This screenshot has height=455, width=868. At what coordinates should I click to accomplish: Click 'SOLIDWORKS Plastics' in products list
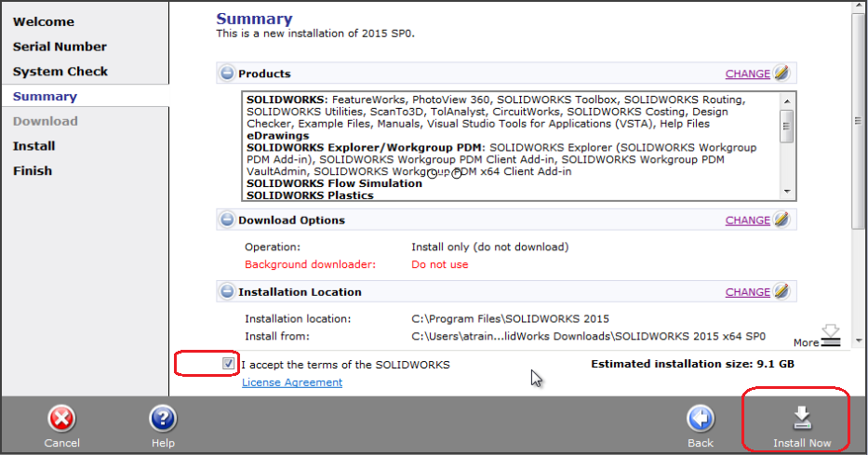point(310,195)
